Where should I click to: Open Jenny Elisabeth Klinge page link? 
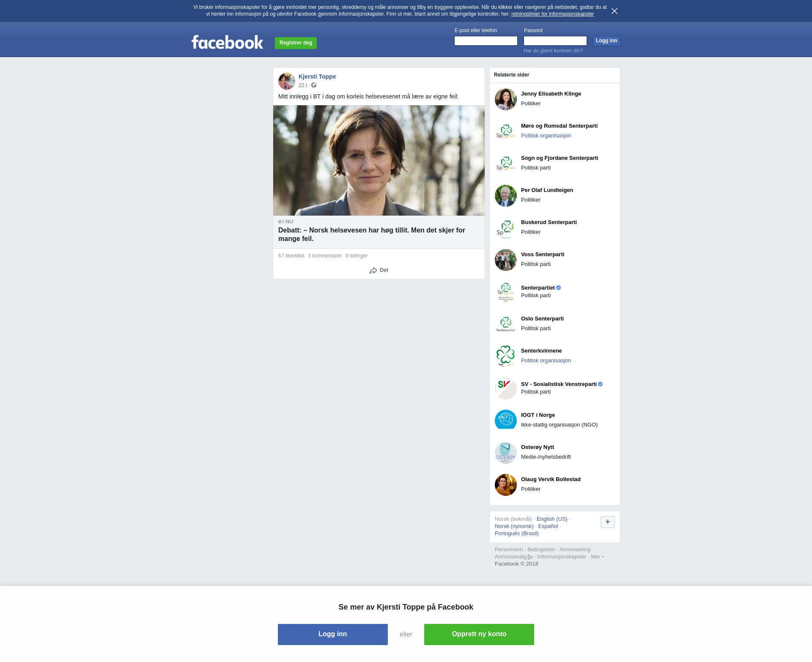pyautogui.click(x=551, y=94)
